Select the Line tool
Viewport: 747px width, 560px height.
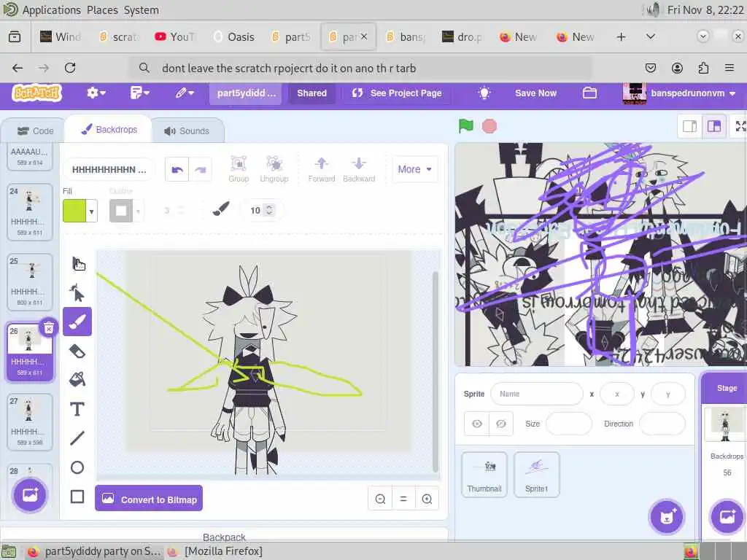tap(77, 438)
